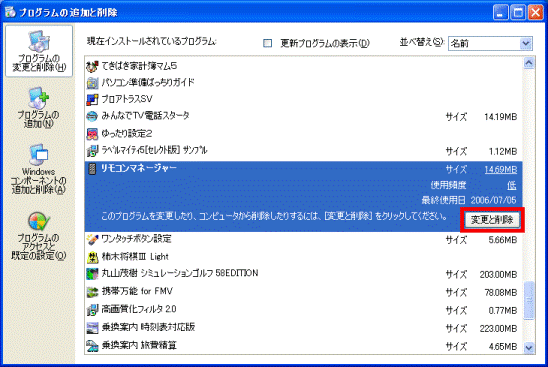
Task: Click the ワンタッチボタン設定 icon
Action: (x=92, y=240)
